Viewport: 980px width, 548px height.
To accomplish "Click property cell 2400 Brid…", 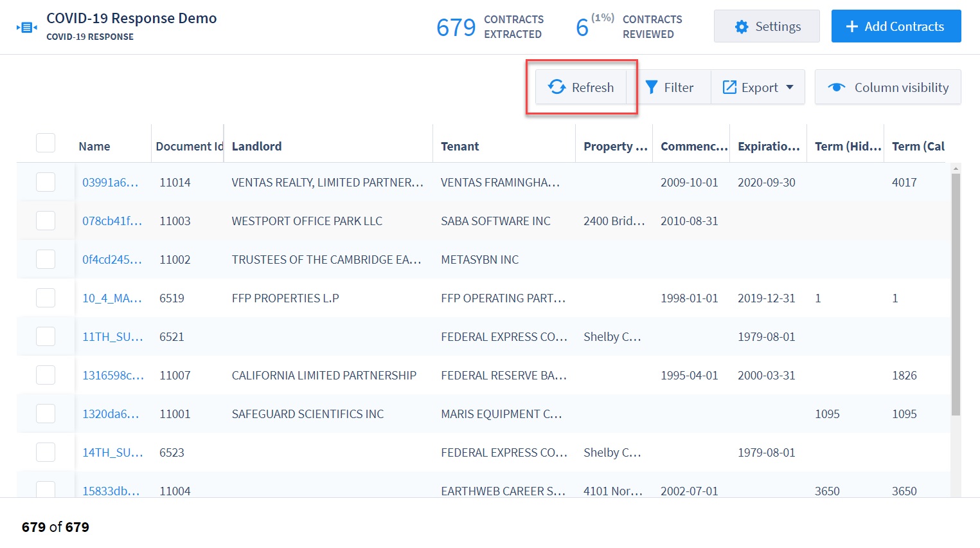I will (x=614, y=221).
